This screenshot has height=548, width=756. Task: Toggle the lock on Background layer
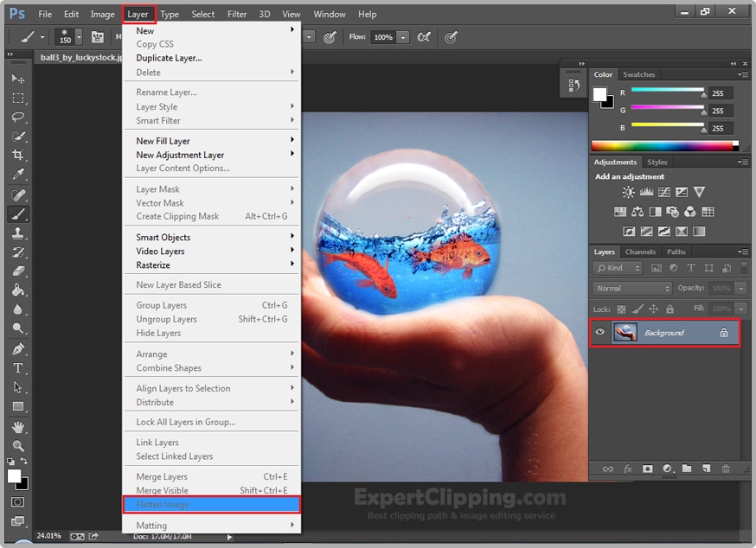(724, 333)
